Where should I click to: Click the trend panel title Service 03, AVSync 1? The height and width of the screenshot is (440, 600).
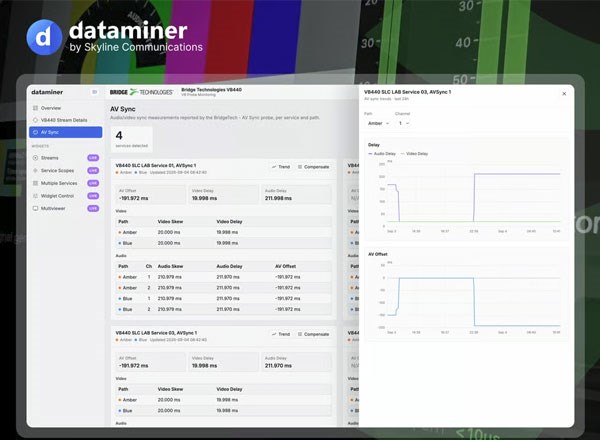[x=407, y=92]
